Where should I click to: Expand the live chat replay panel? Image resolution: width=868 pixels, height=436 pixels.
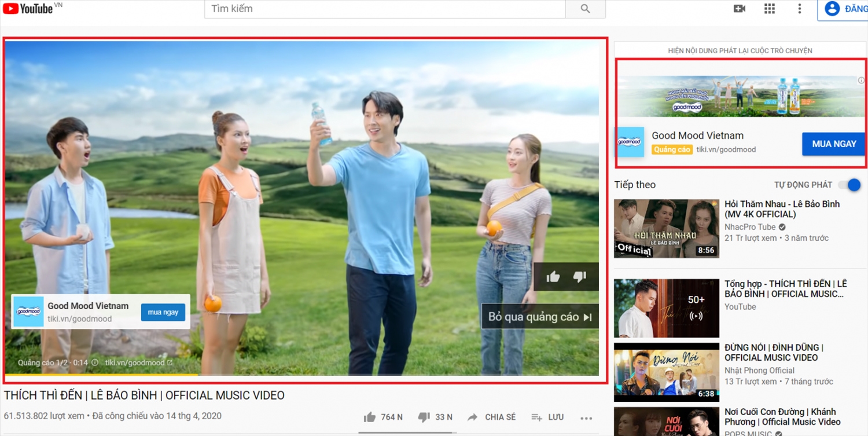coord(740,50)
